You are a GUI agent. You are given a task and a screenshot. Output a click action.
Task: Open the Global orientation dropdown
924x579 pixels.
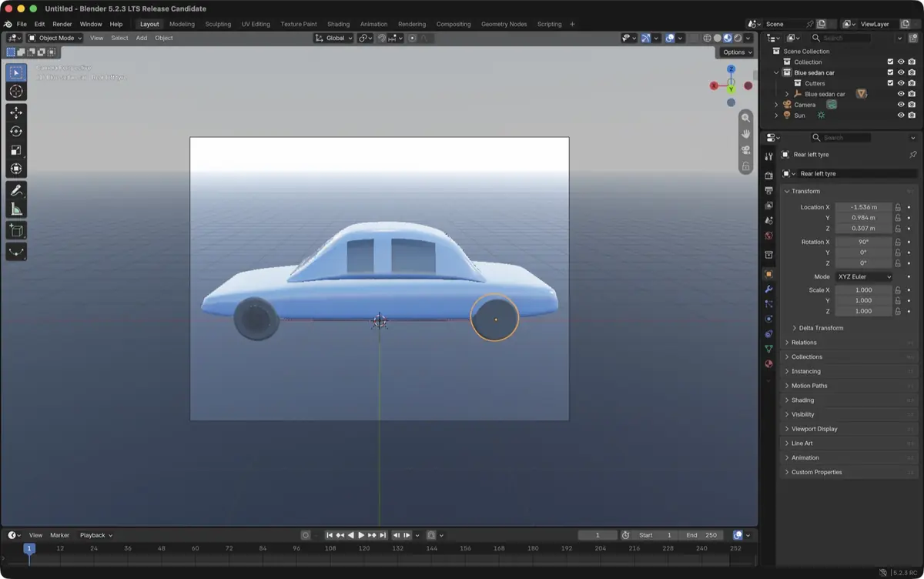(334, 38)
